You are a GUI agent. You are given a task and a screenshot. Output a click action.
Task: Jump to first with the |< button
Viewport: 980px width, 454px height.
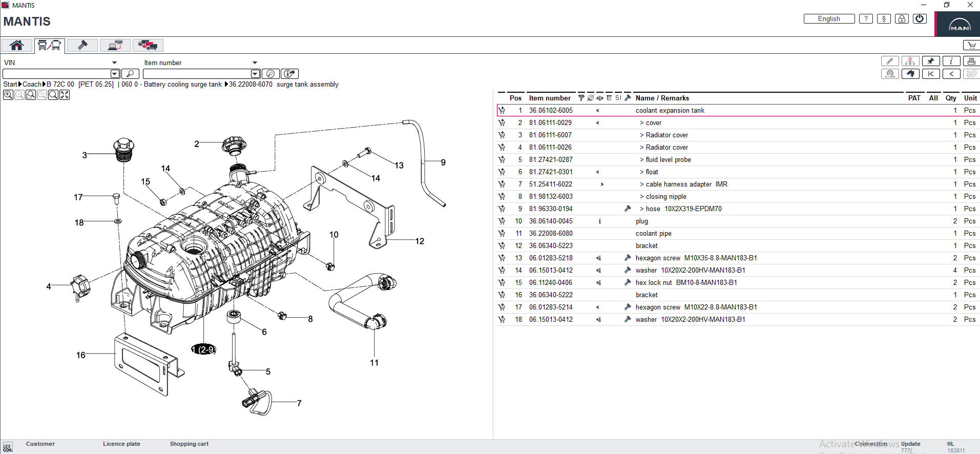click(931, 74)
